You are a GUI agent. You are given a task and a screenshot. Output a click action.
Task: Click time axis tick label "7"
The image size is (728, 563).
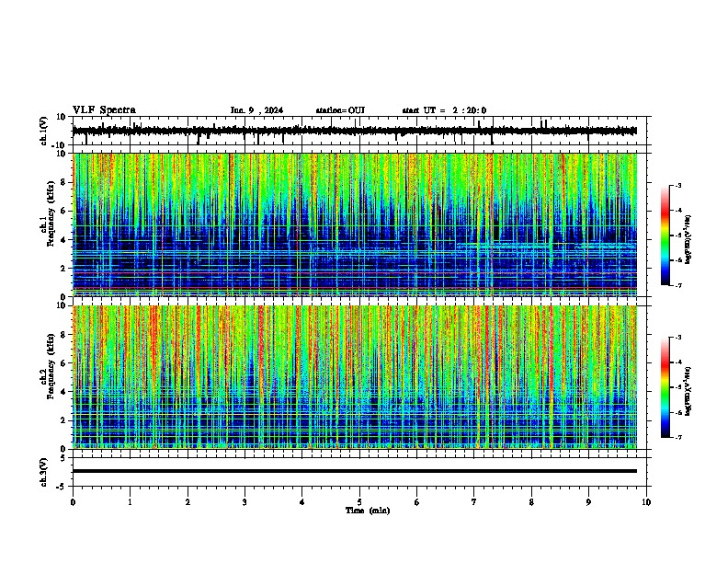[x=474, y=502]
